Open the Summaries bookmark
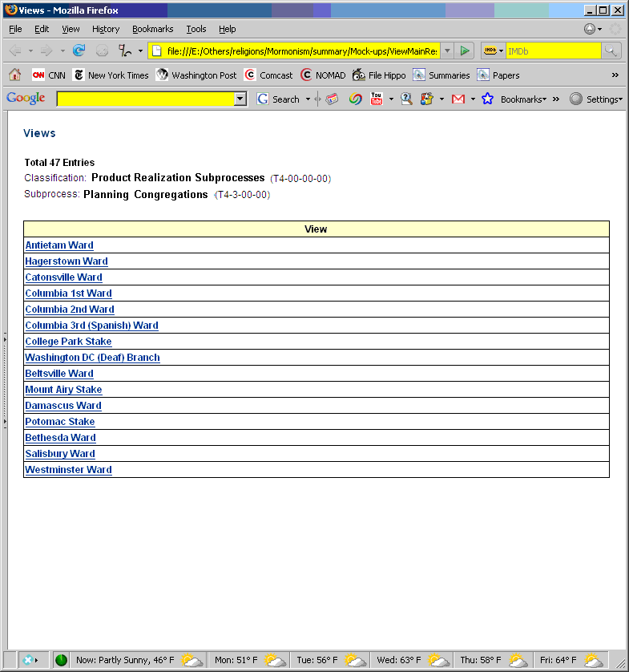This screenshot has height=672, width=629. point(442,75)
